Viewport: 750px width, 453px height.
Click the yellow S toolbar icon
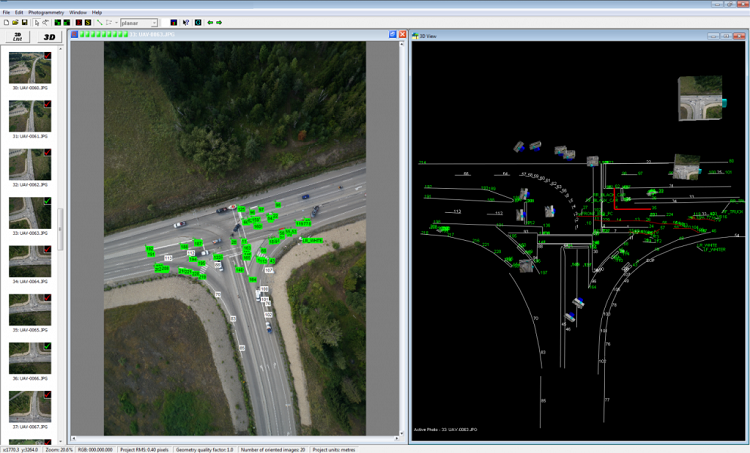click(88, 22)
